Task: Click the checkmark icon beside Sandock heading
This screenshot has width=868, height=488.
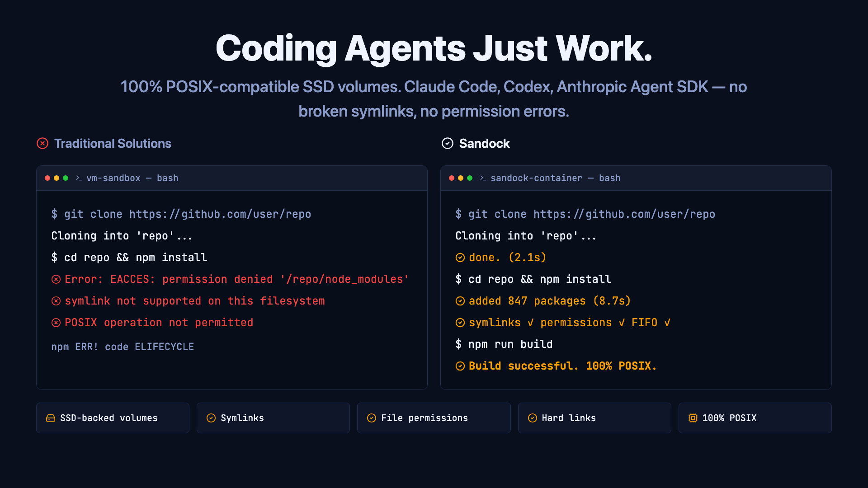Action: click(447, 143)
